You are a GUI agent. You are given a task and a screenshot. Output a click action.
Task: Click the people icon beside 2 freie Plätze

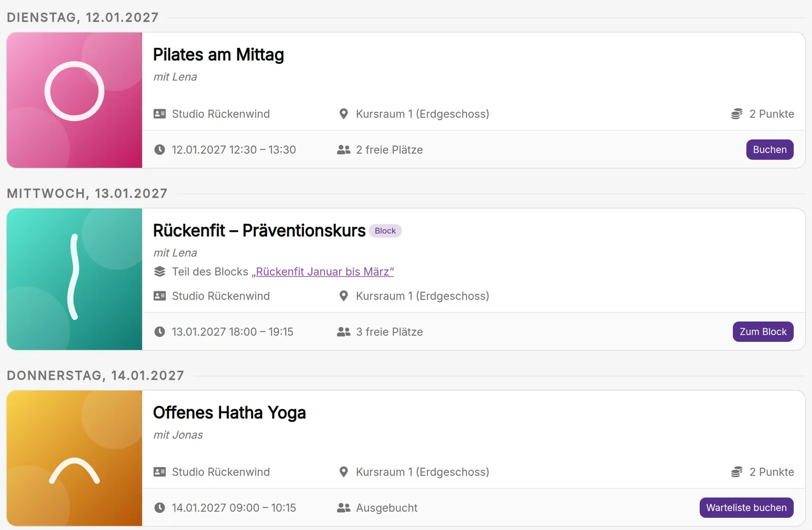[344, 150]
